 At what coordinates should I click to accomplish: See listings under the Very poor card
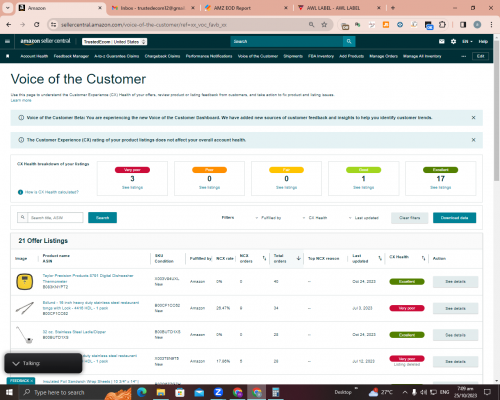click(132, 188)
